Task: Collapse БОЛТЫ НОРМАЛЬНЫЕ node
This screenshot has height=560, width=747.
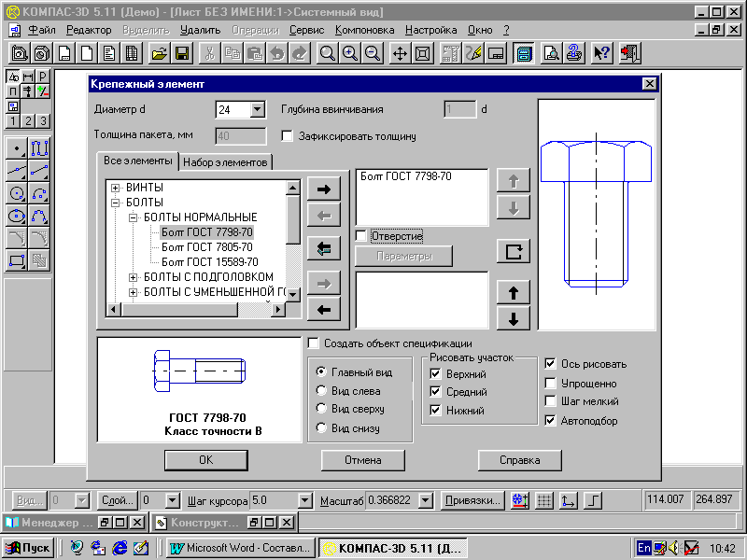Action: (x=133, y=217)
